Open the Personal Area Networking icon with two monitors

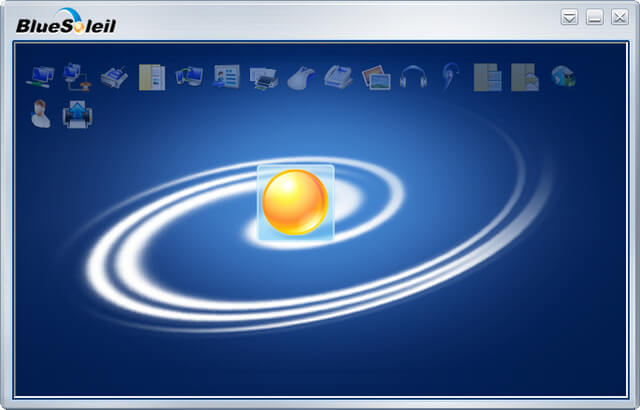pyautogui.click(x=40, y=76)
